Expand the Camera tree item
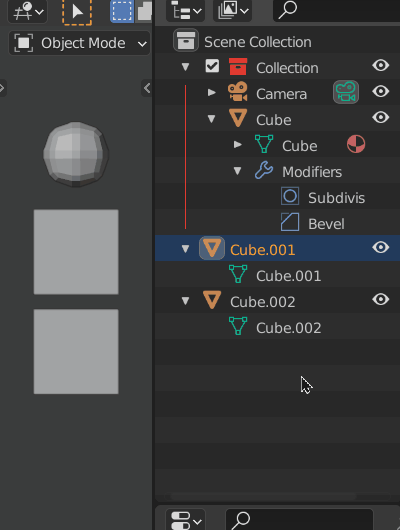 (x=212, y=92)
